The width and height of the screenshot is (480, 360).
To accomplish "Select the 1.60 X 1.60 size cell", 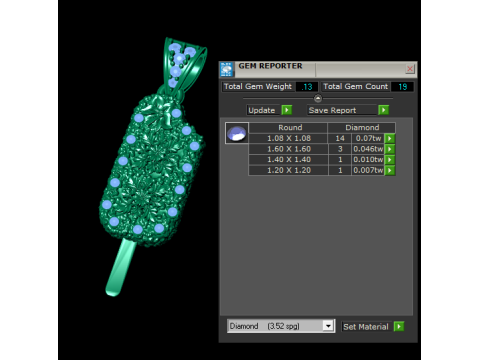I will coord(289,149).
